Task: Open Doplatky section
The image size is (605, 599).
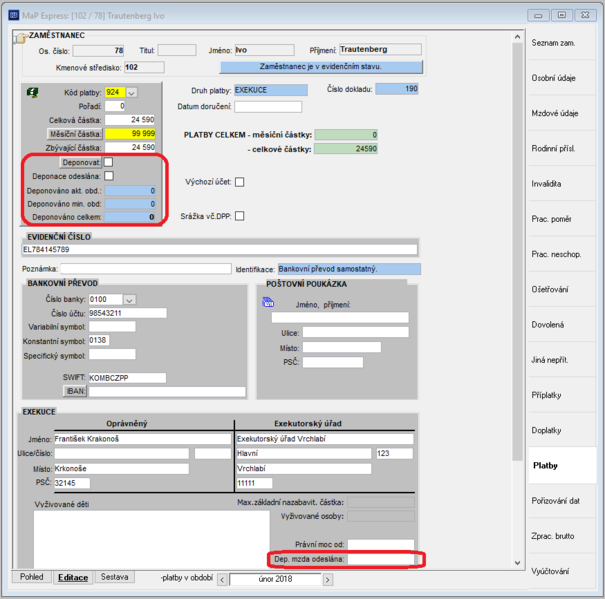Action: coord(562,430)
